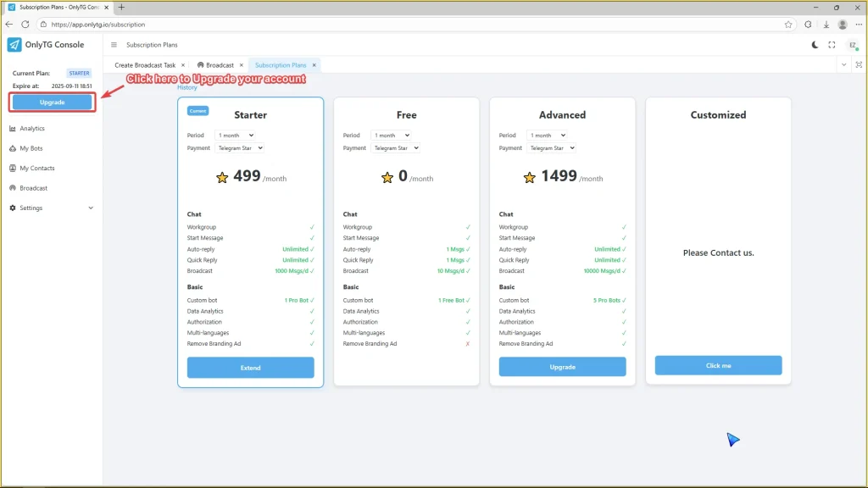868x488 pixels.
Task: Select the Subscription Plans tab
Action: 281,65
